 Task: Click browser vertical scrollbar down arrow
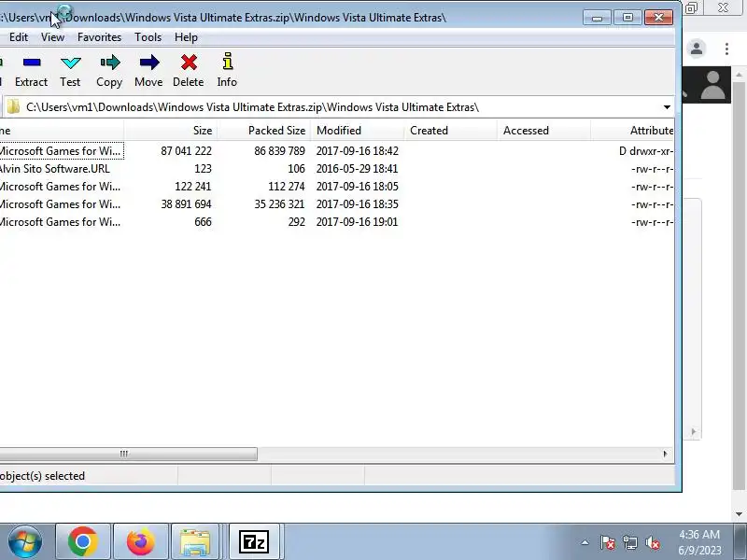pos(739,514)
